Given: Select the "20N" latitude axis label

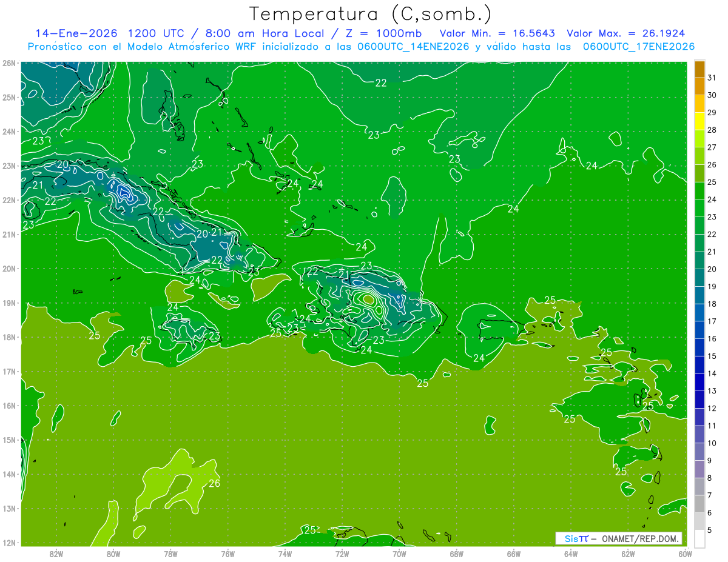Looking at the screenshot, I should pyautogui.click(x=8, y=269).
